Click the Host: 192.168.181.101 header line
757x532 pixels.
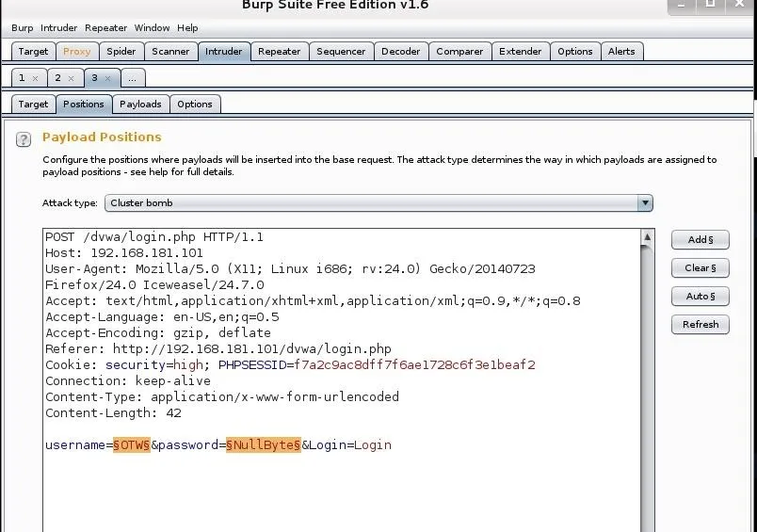tap(124, 253)
